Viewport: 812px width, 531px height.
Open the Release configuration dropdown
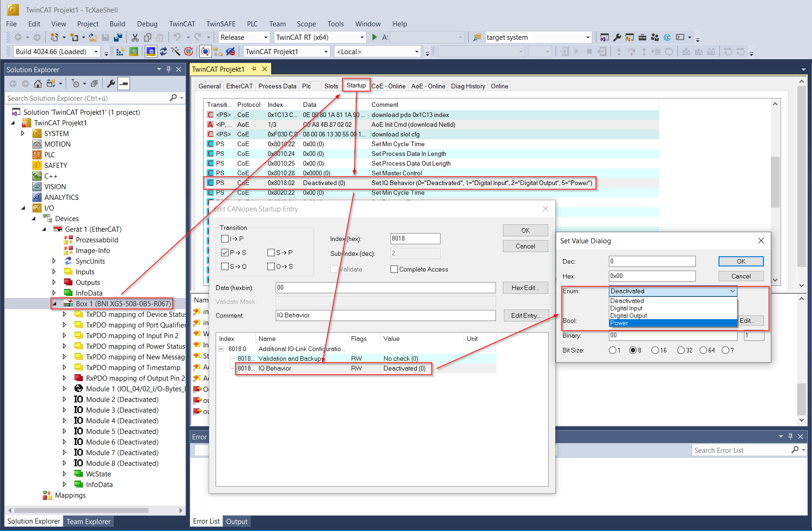point(266,37)
